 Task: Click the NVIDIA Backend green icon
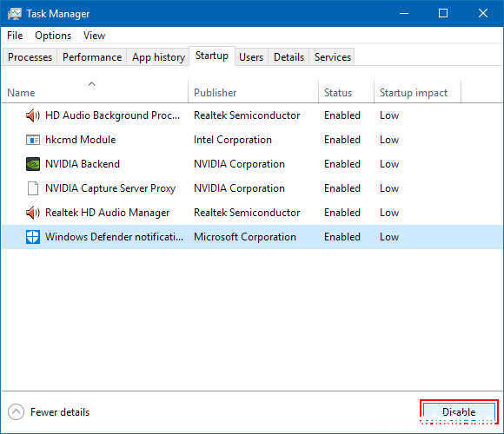click(x=33, y=164)
